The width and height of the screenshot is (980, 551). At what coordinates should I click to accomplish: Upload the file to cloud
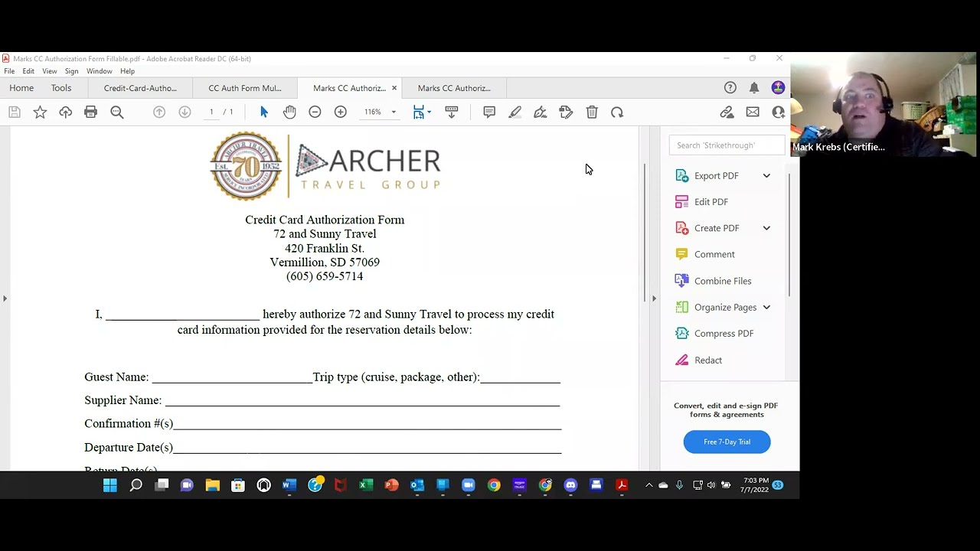coord(65,112)
